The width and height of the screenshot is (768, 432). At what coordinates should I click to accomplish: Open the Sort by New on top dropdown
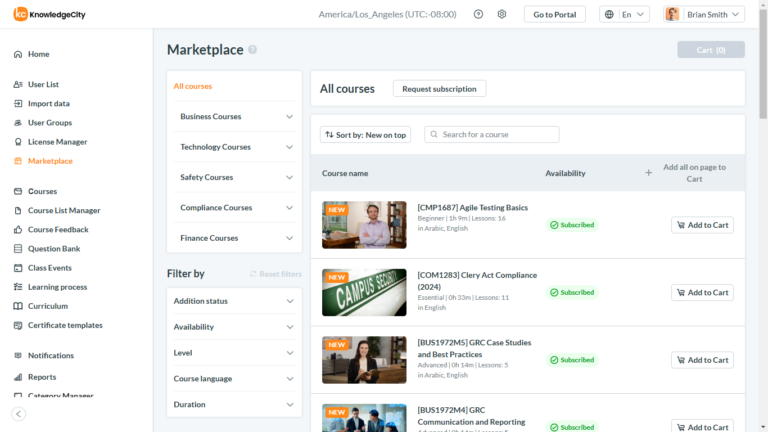[x=365, y=134]
